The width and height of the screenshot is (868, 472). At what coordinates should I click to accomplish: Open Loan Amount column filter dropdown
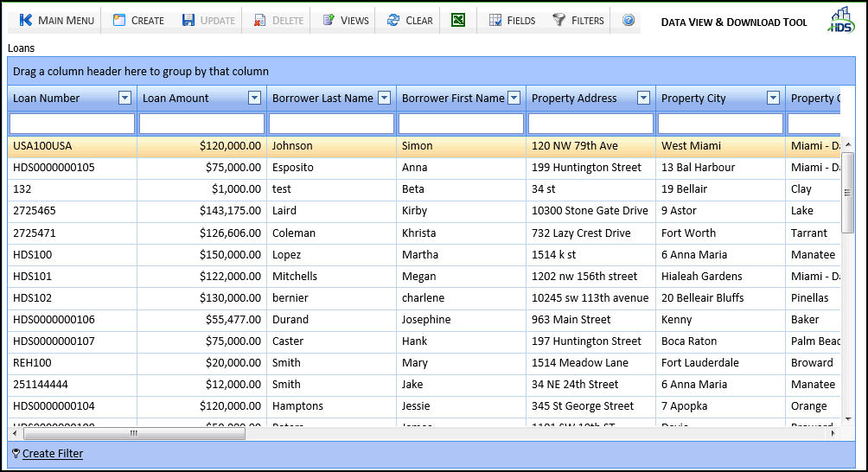point(255,98)
